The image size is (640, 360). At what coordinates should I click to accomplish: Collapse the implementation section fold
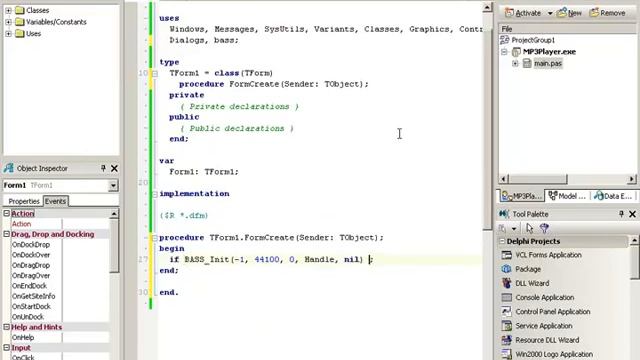click(x=155, y=194)
